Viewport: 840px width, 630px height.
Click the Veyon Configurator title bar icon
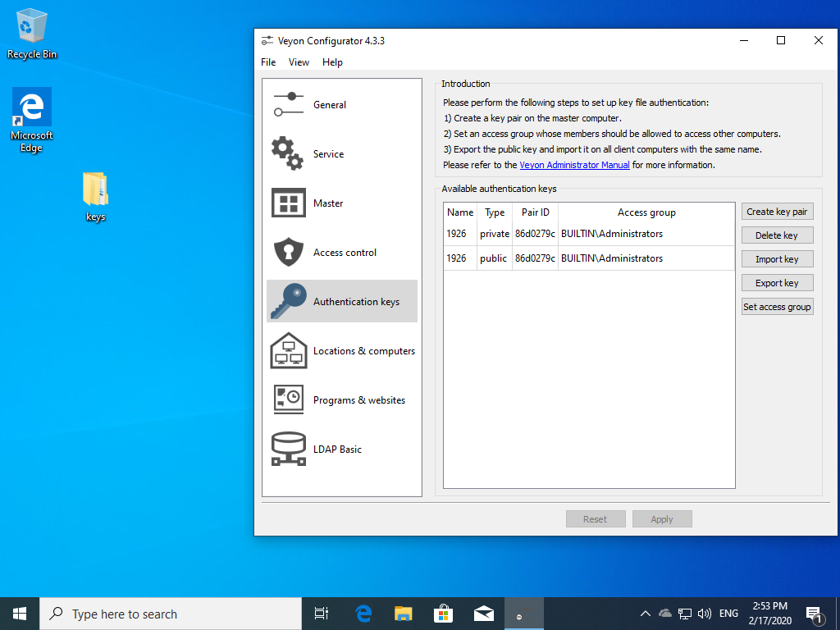pos(267,41)
